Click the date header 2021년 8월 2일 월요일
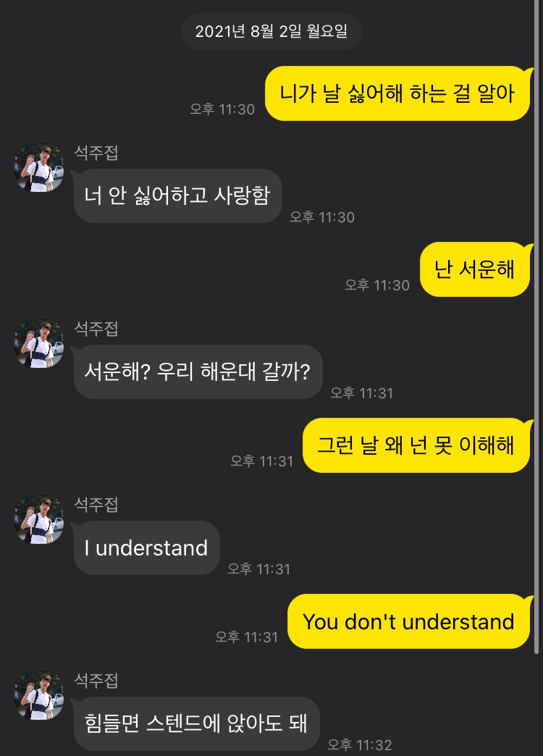543x756 pixels. [271, 31]
